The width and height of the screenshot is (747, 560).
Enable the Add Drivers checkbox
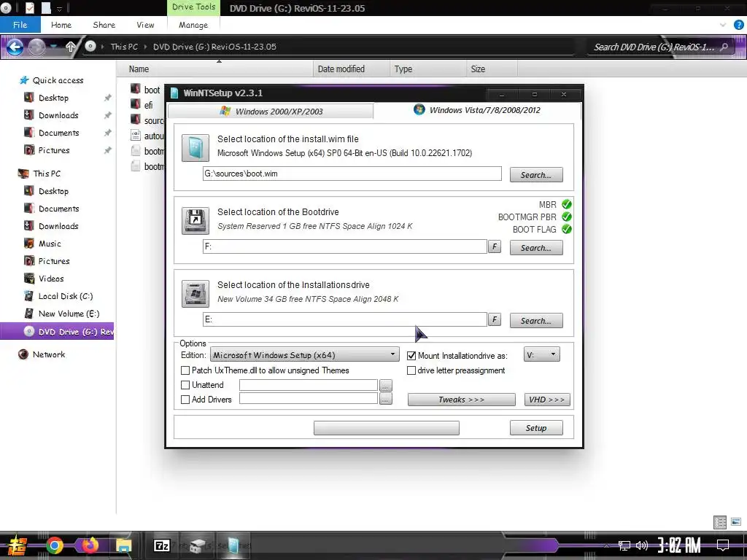point(185,400)
